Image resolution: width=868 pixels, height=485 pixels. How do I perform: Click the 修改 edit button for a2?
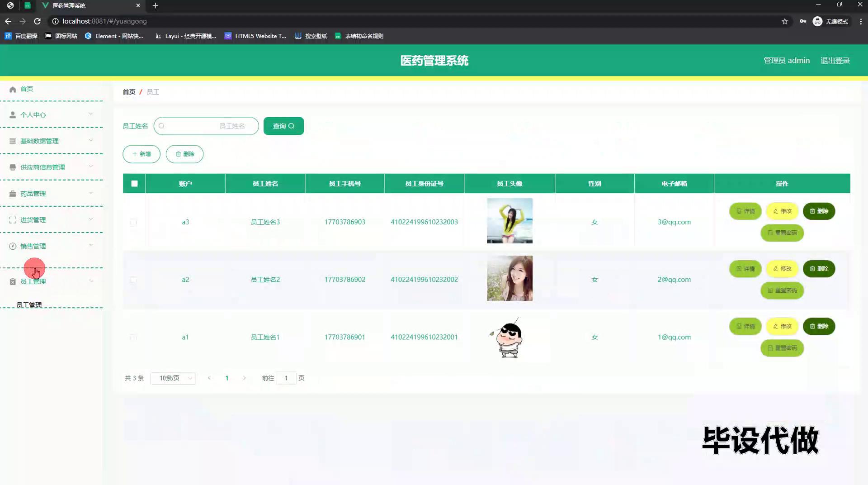pyautogui.click(x=782, y=269)
